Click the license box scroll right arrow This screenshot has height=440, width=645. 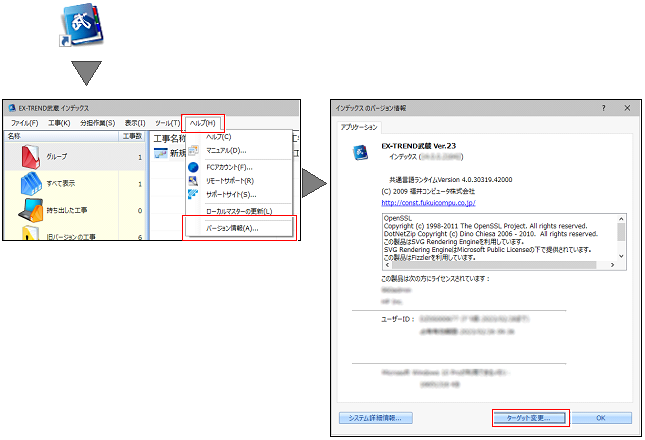coord(613,265)
